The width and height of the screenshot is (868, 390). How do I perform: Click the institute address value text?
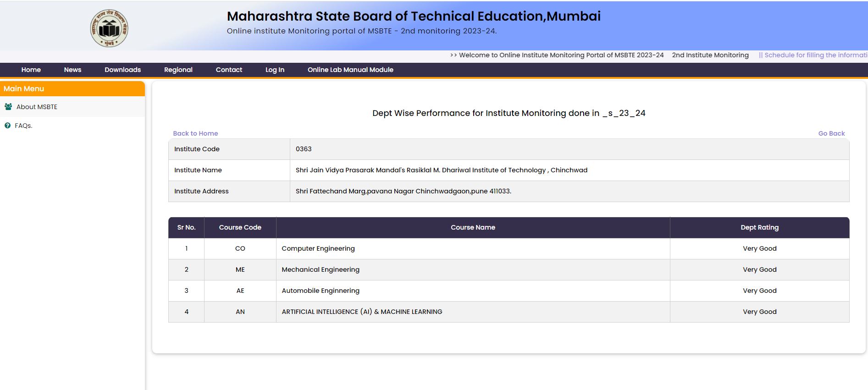404,191
